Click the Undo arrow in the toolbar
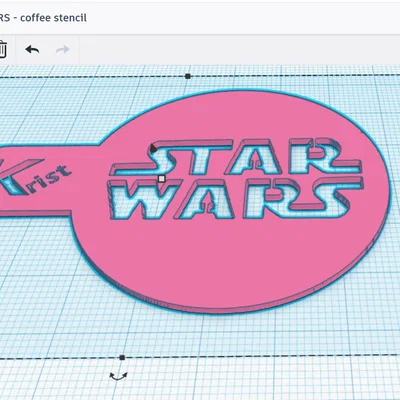The width and height of the screenshot is (400, 400). (x=32, y=50)
